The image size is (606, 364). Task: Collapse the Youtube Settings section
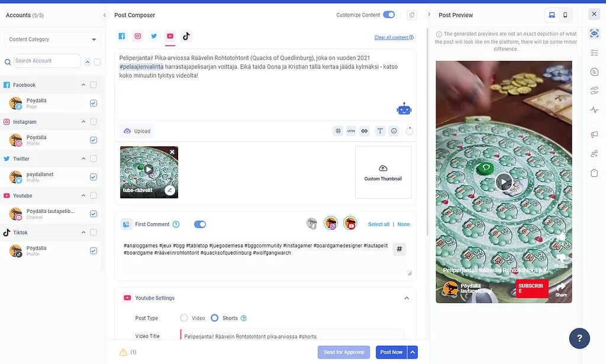(406, 298)
